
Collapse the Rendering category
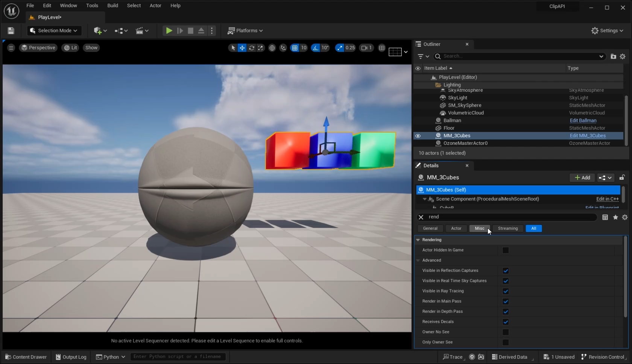coord(418,240)
